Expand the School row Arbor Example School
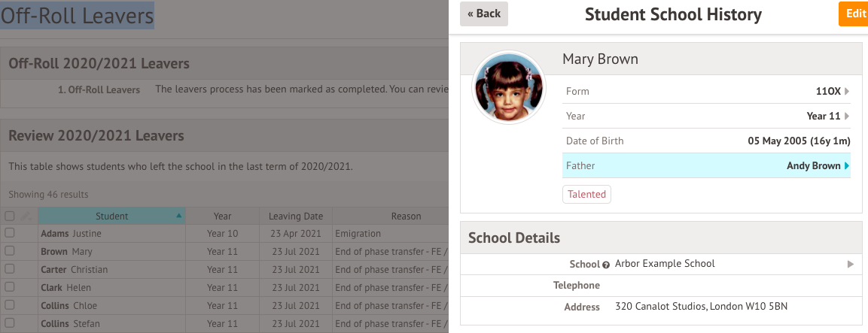 (x=661, y=264)
